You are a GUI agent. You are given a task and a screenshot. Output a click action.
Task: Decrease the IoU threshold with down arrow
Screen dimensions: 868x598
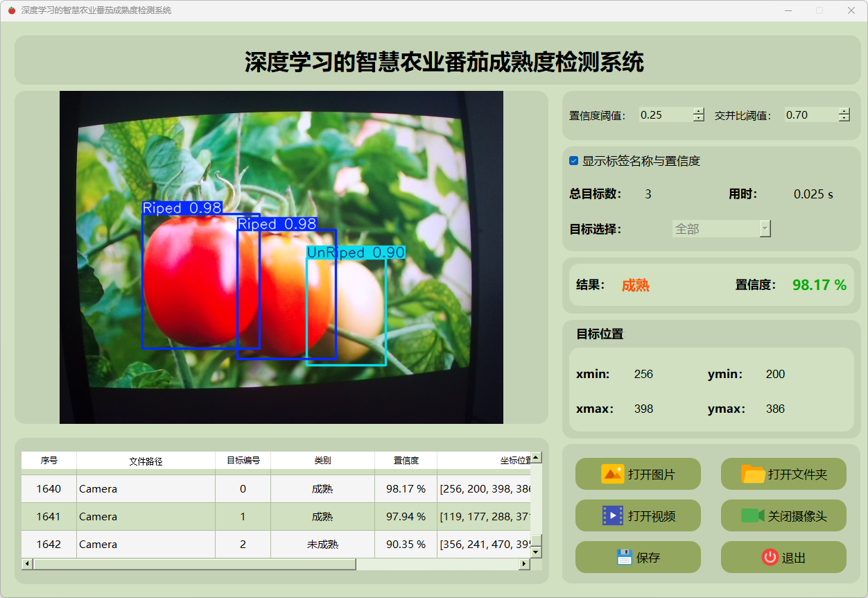click(844, 119)
